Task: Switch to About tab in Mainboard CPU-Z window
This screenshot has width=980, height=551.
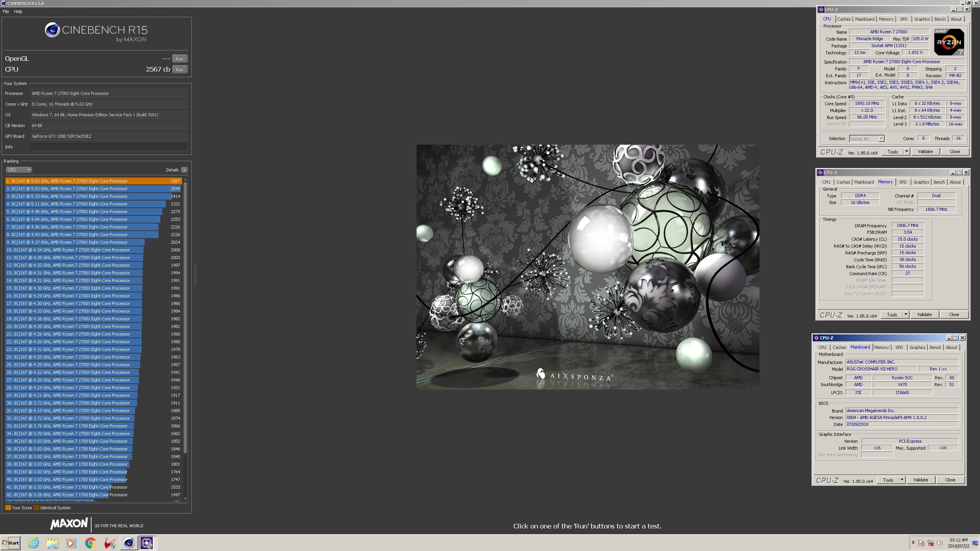Action: click(x=951, y=347)
